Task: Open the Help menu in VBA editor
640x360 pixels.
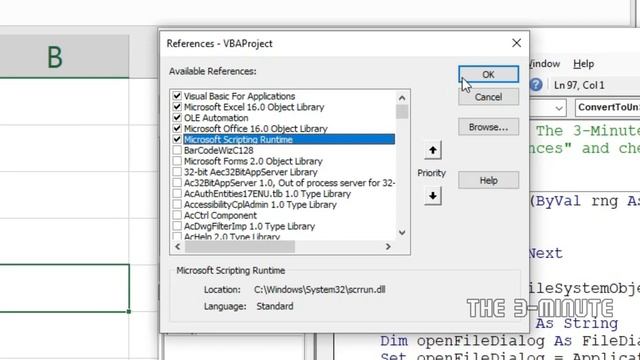Action: 584,64
